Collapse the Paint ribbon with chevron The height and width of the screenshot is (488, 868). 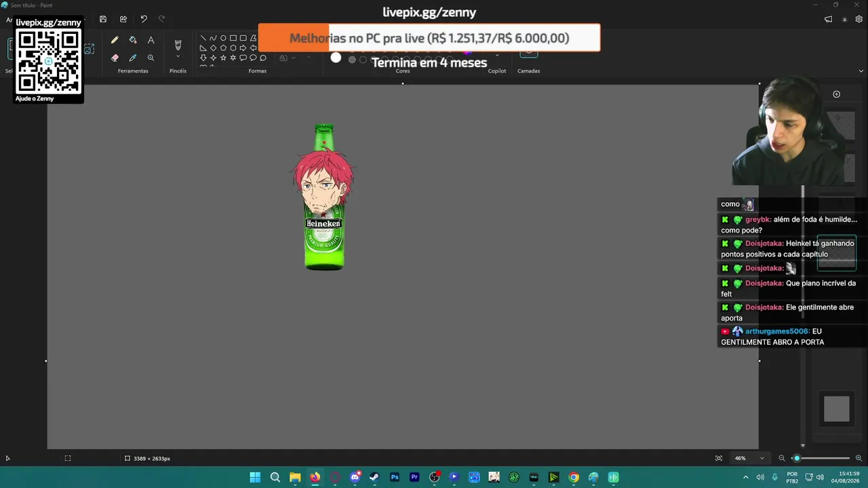pos(861,71)
